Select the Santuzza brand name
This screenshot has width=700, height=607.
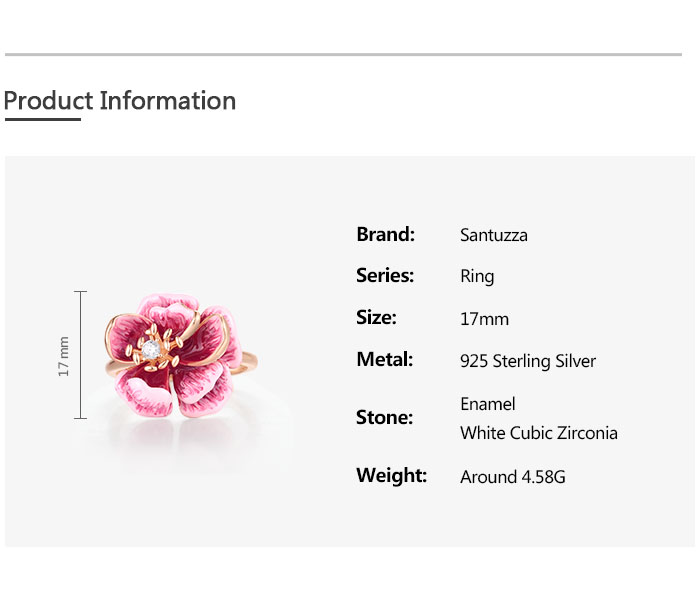point(493,236)
